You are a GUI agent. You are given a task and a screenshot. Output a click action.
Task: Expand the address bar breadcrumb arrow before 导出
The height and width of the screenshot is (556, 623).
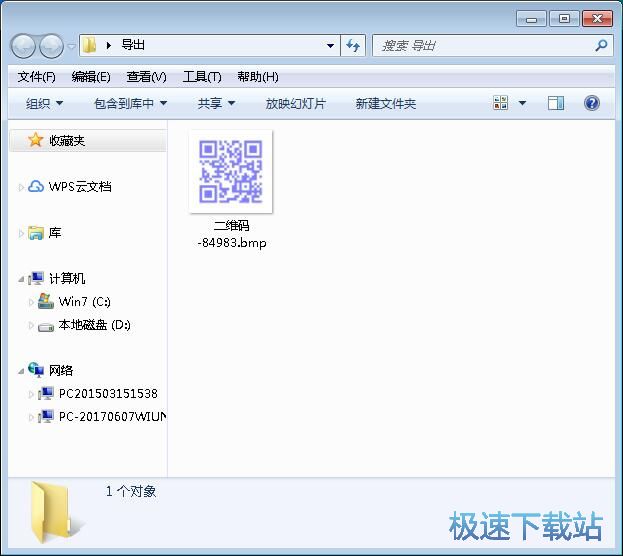coord(108,45)
